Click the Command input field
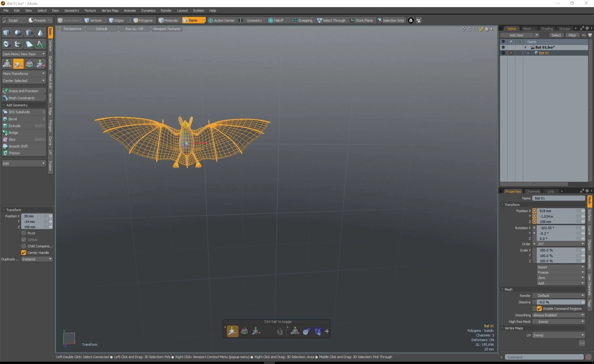This screenshot has height=364, width=594. click(544, 357)
